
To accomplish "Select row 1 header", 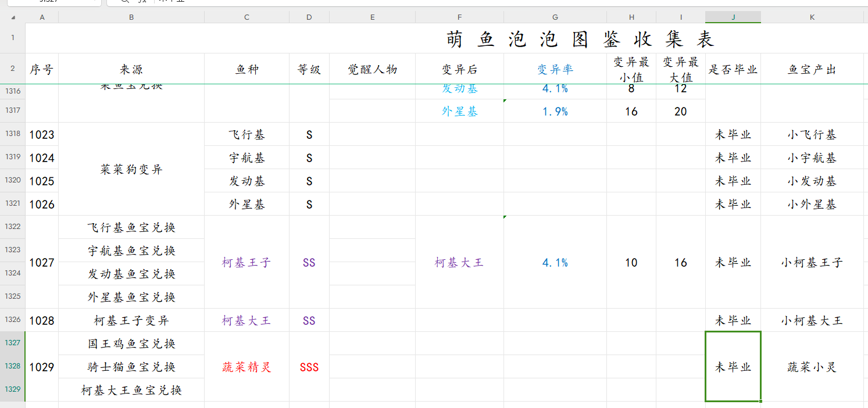I will (13, 38).
